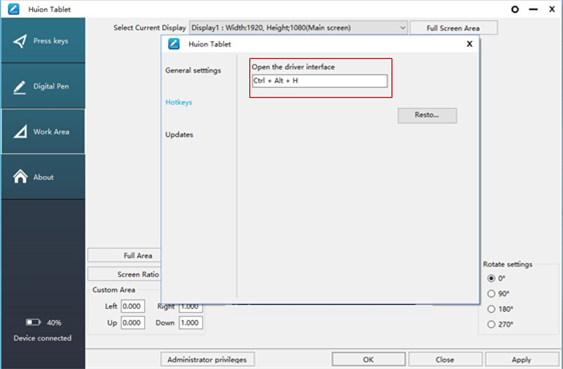This screenshot has width=563, height=369.
Task: Close the Huion Tablet settings dialog
Action: (x=469, y=44)
